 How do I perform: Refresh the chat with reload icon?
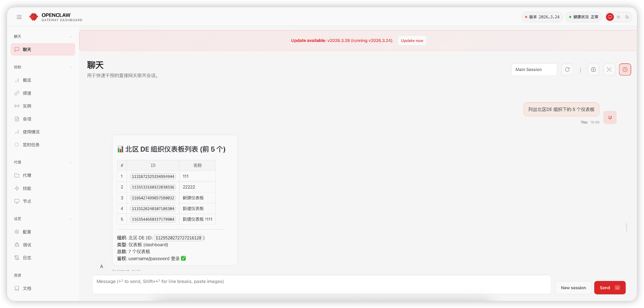(x=567, y=69)
